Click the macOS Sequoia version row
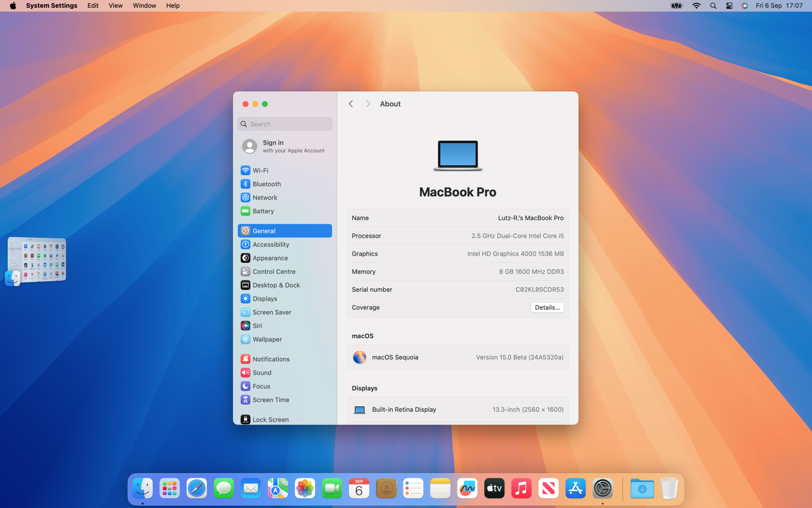The image size is (812, 508). (x=458, y=357)
